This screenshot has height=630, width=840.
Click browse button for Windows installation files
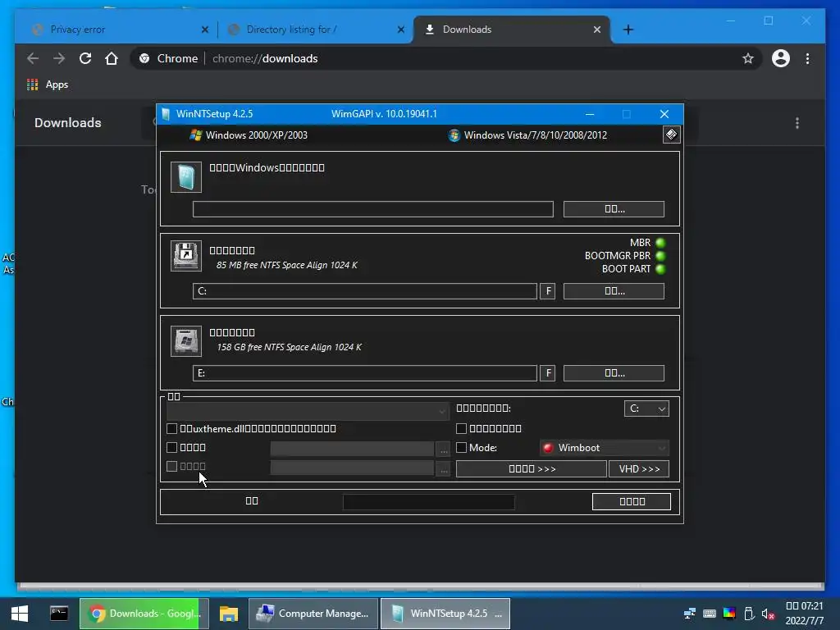tap(614, 209)
